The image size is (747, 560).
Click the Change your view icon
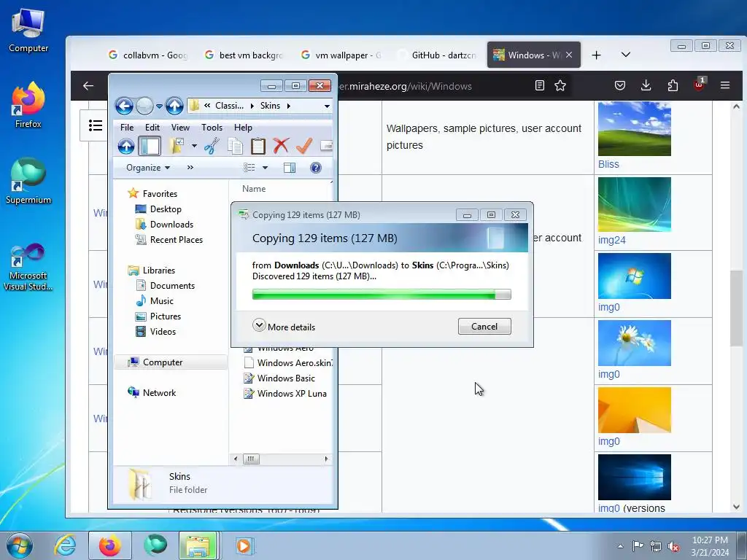click(x=249, y=168)
